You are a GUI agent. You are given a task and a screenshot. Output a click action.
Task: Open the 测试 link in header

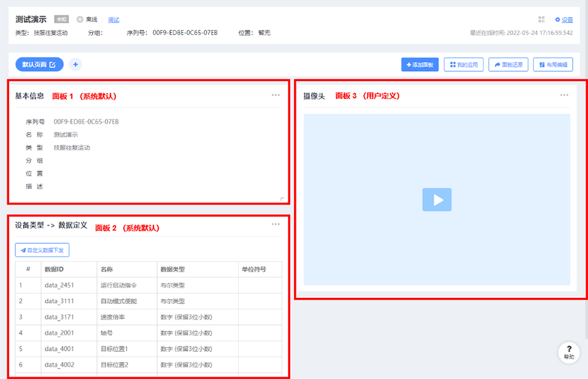[x=114, y=20]
